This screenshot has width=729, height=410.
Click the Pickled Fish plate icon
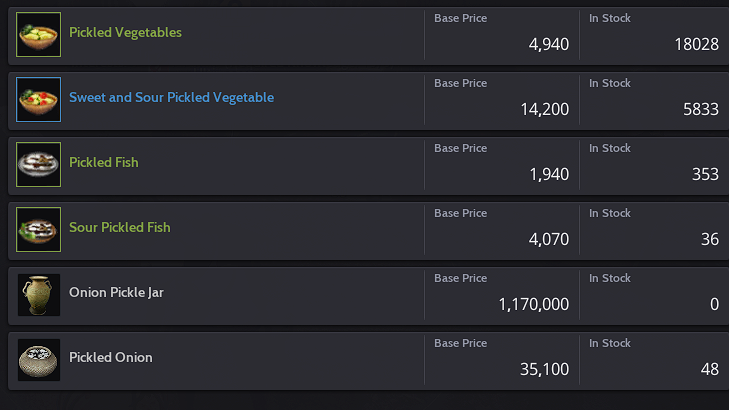tap(39, 165)
